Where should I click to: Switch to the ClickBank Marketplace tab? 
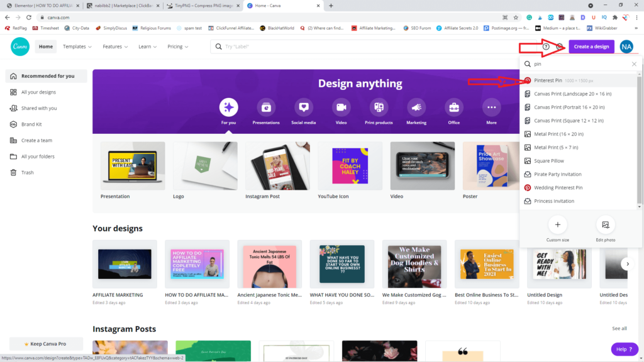pos(123,6)
